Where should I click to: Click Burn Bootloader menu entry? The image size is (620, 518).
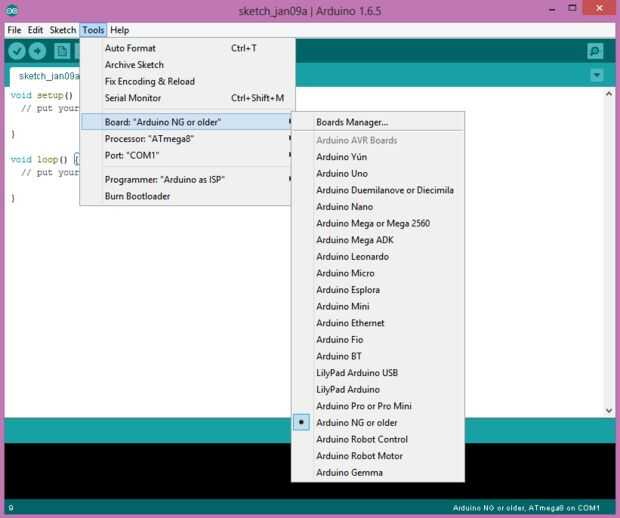pos(186,196)
